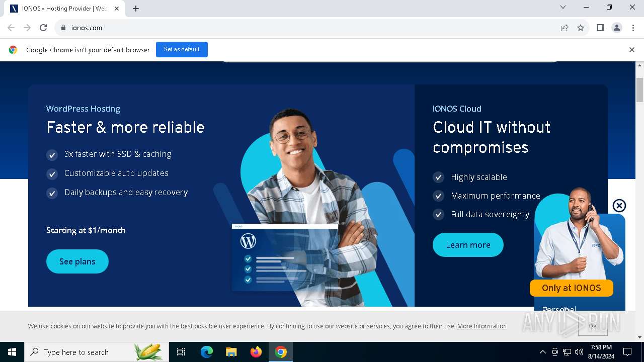Viewport: 644px width, 362px height.
Task: Click the scrollbar down arrow
Action: 640,337
